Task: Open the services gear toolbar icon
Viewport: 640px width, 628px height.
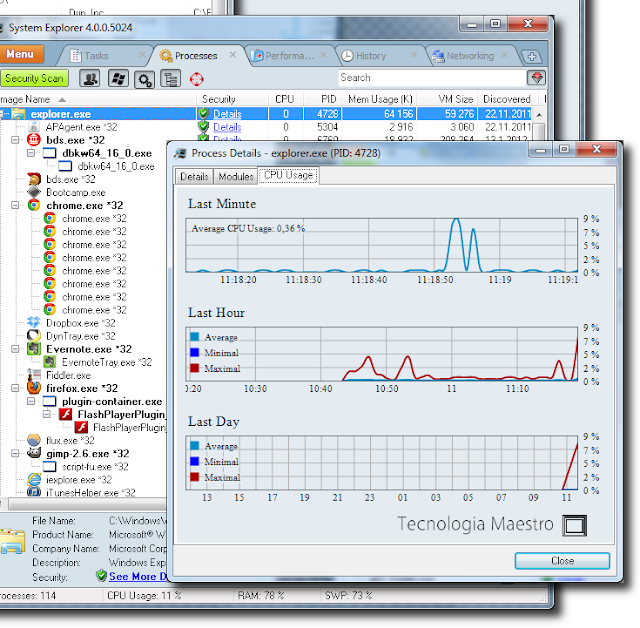Action: pyautogui.click(x=144, y=80)
